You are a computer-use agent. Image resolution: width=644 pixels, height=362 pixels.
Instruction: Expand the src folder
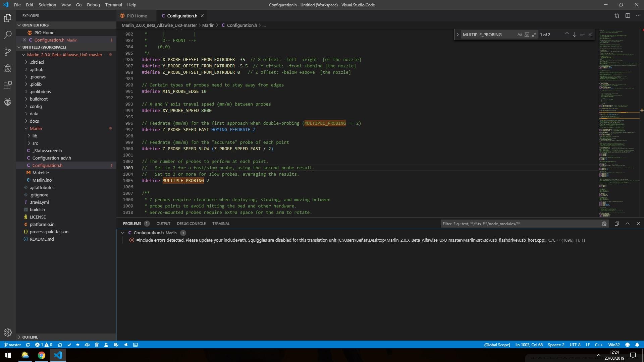(35, 143)
